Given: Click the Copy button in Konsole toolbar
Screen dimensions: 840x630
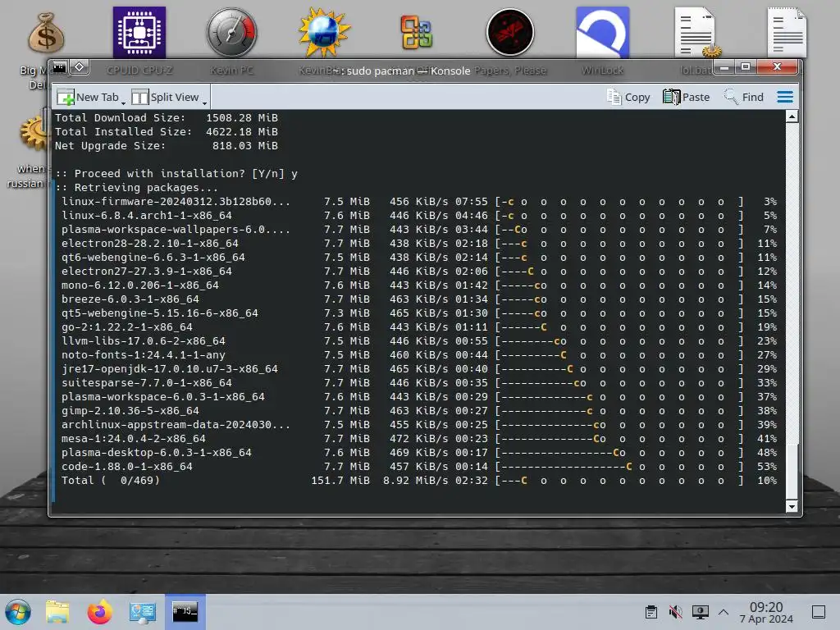Looking at the screenshot, I should (628, 97).
